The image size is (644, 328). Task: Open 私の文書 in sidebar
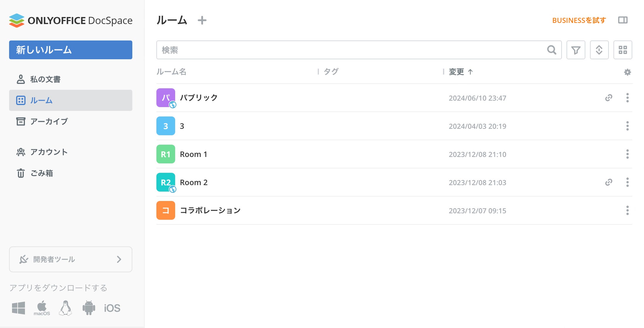tap(45, 79)
